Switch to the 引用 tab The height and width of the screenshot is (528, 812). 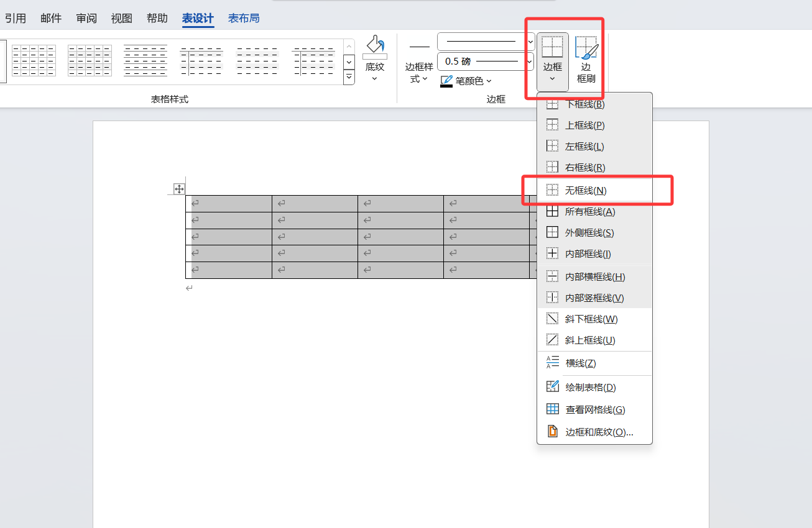(x=15, y=18)
